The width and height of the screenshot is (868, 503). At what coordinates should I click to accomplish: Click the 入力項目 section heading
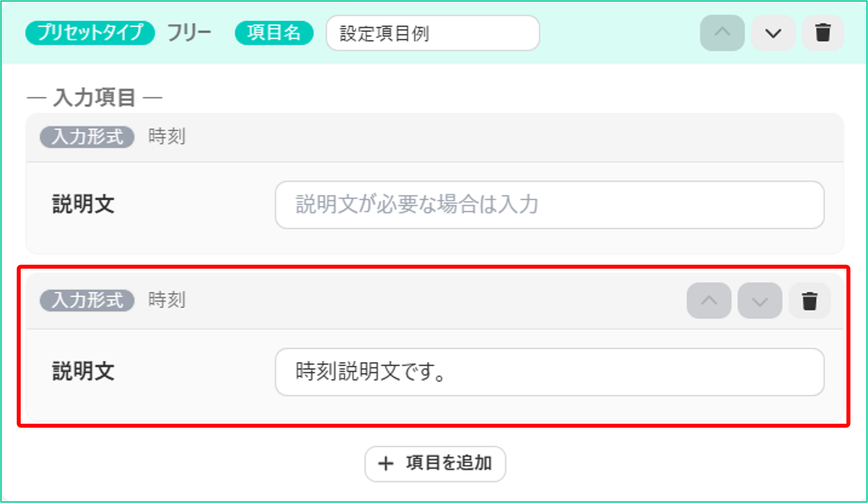[x=94, y=97]
